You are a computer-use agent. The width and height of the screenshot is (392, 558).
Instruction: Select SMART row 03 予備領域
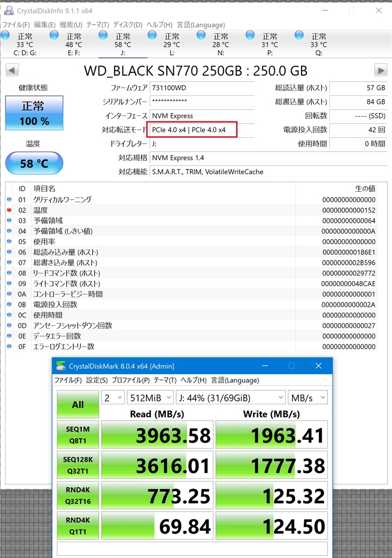tap(191, 221)
